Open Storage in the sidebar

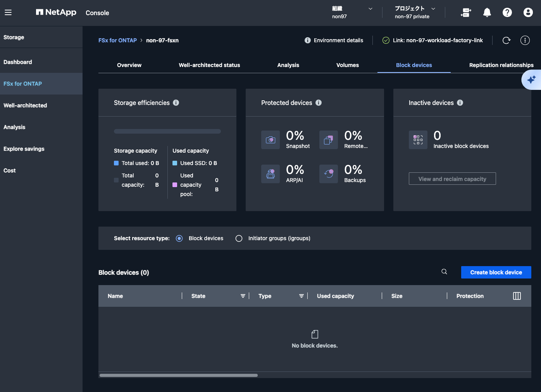[x=41, y=37]
